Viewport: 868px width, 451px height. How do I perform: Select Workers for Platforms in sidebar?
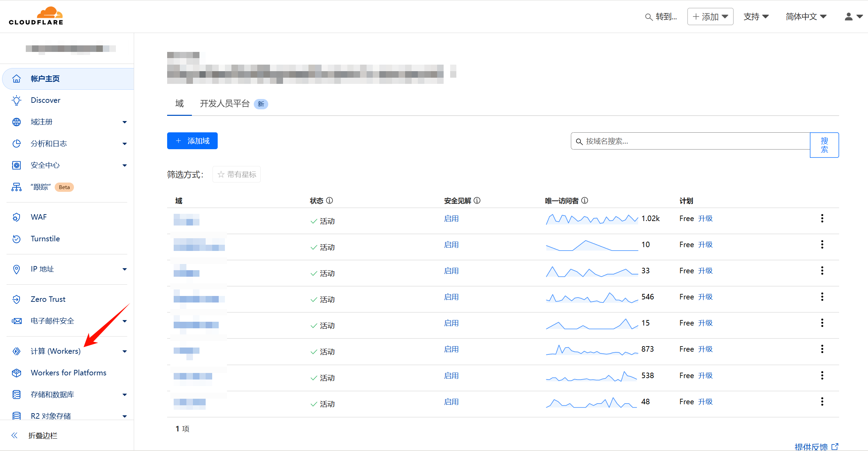[68, 373]
